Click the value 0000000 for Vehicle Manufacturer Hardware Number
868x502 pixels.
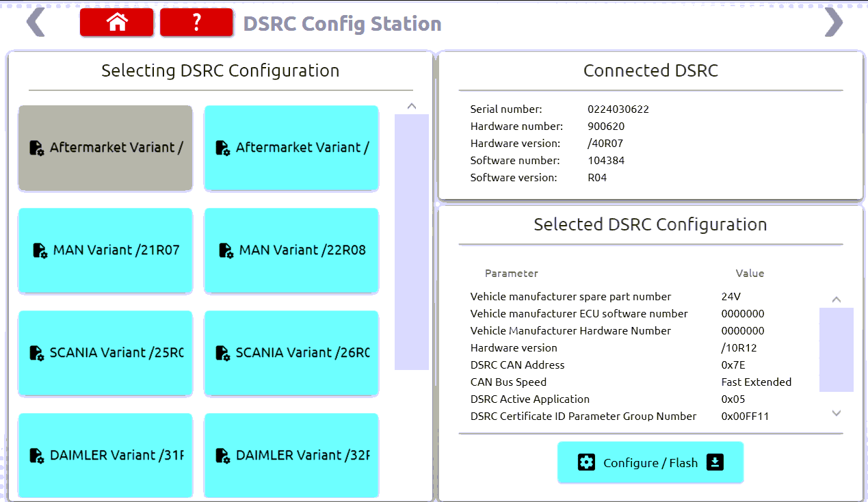tap(743, 331)
